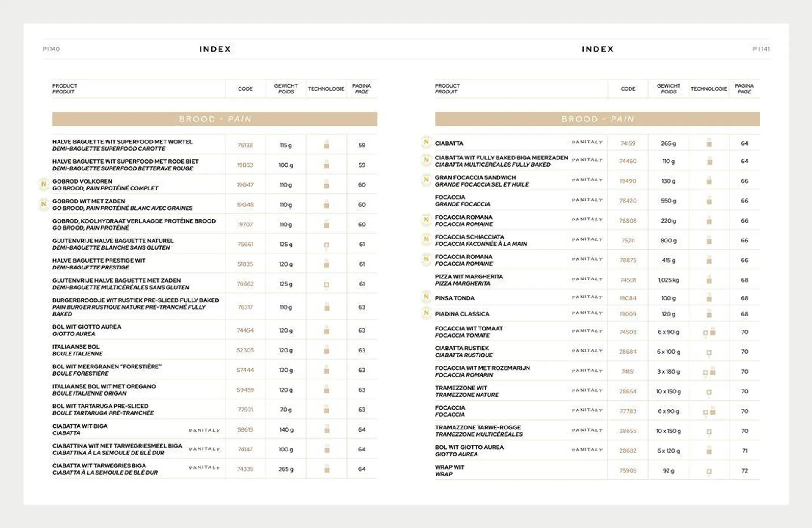The width and height of the screenshot is (812, 528).
Task: Click product code S1835
Action: click(x=245, y=264)
